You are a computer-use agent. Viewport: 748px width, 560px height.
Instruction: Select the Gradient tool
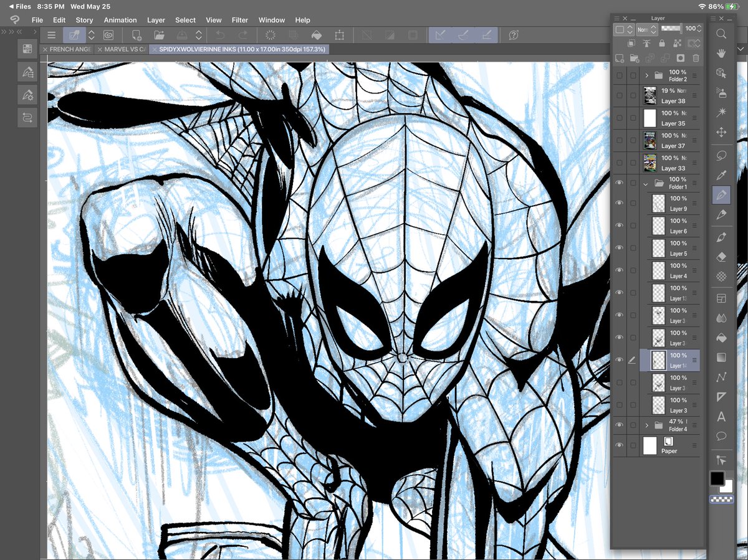(x=721, y=358)
